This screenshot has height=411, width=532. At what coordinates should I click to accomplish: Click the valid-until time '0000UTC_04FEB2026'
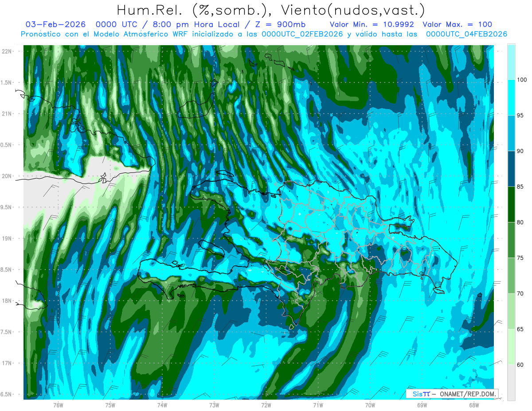point(466,34)
